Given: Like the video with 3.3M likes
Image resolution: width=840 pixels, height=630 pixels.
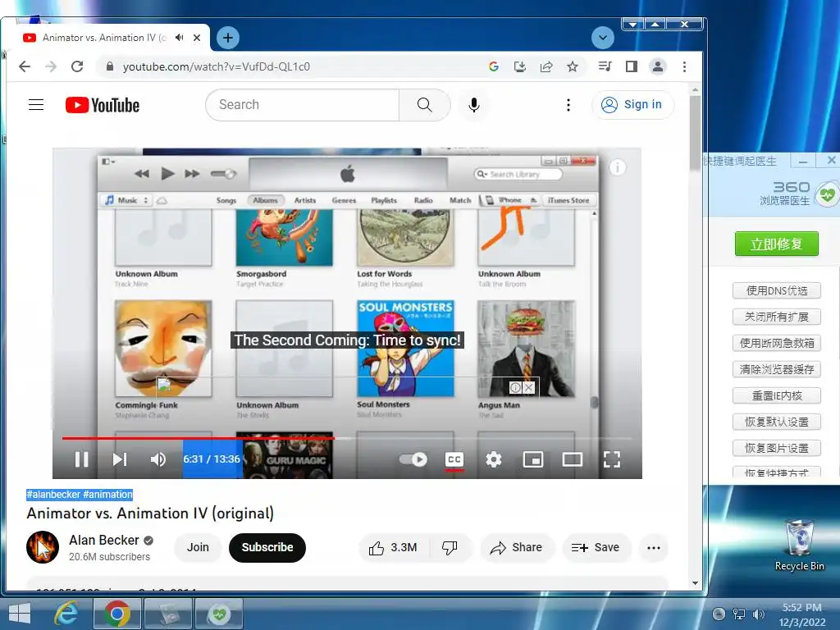Looking at the screenshot, I should click(x=393, y=547).
